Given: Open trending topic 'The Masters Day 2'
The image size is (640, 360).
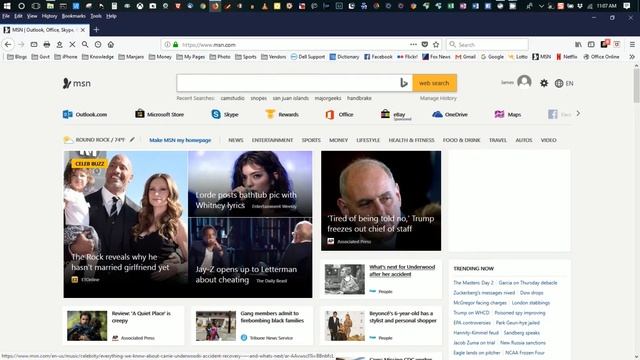Looking at the screenshot, I should coord(473,282).
